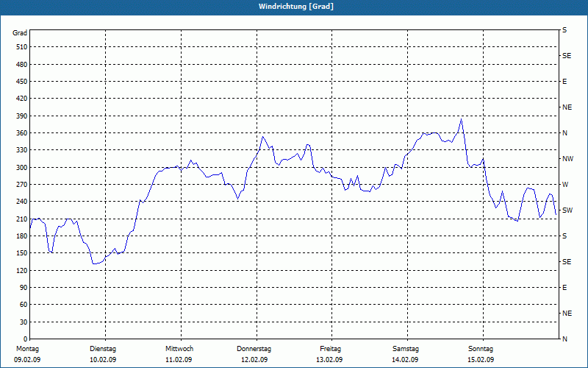Select the S compass label beside 180 gridline
The height and width of the screenshot is (368, 588).
[x=564, y=236]
